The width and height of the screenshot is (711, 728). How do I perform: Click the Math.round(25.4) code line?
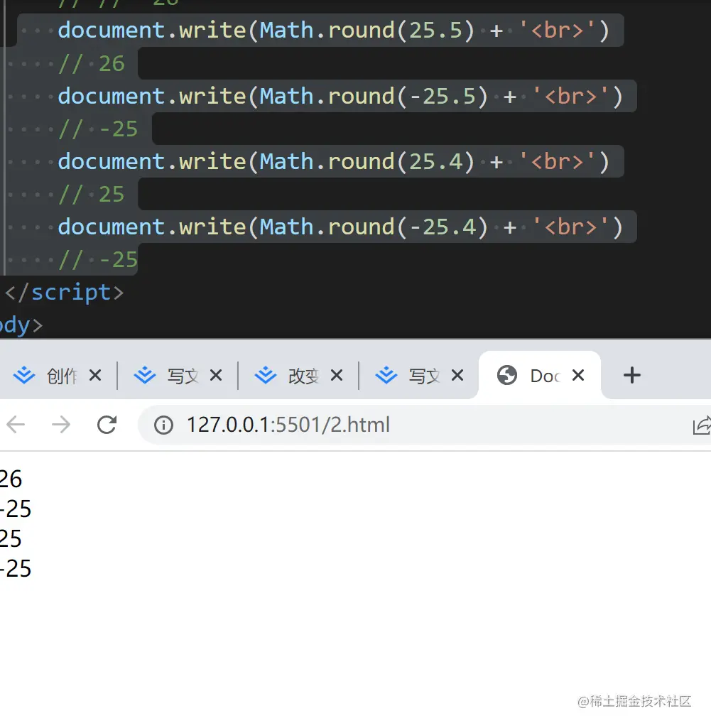tap(333, 162)
